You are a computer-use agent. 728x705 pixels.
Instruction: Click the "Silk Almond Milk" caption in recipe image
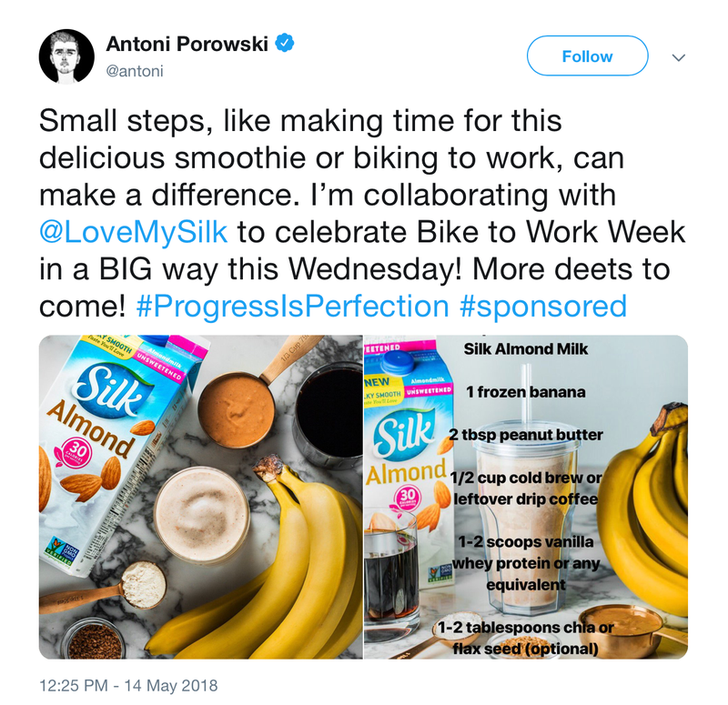[526, 349]
